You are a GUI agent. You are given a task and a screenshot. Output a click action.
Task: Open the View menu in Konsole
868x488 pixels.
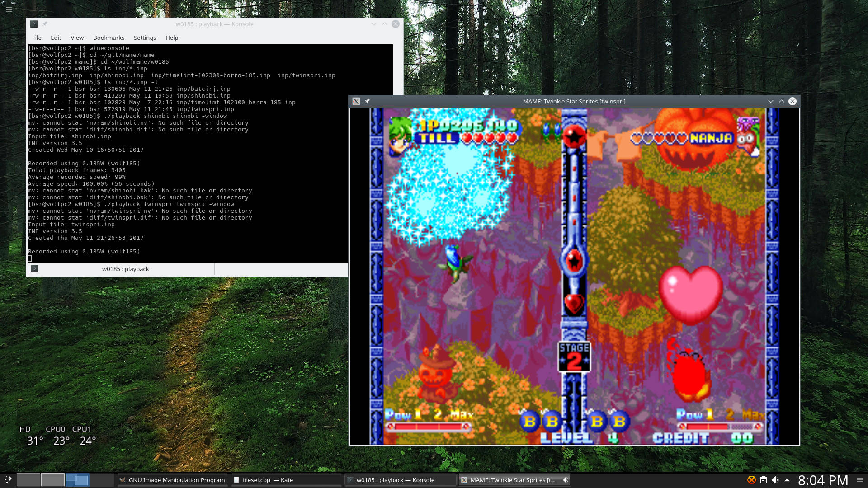(x=77, y=38)
